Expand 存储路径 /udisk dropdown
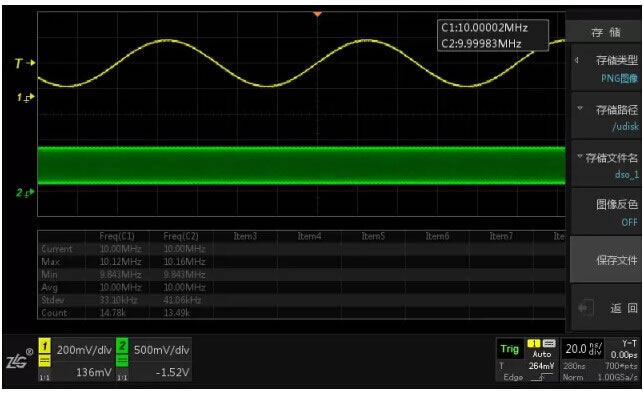Screen dimensions: 643x393 click(x=606, y=117)
